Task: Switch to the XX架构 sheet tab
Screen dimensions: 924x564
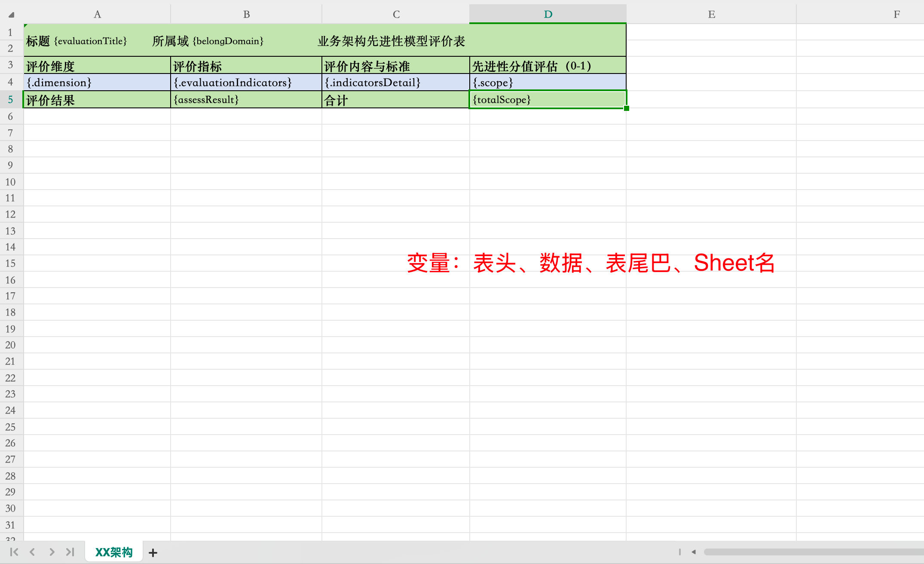Action: pyautogui.click(x=114, y=552)
